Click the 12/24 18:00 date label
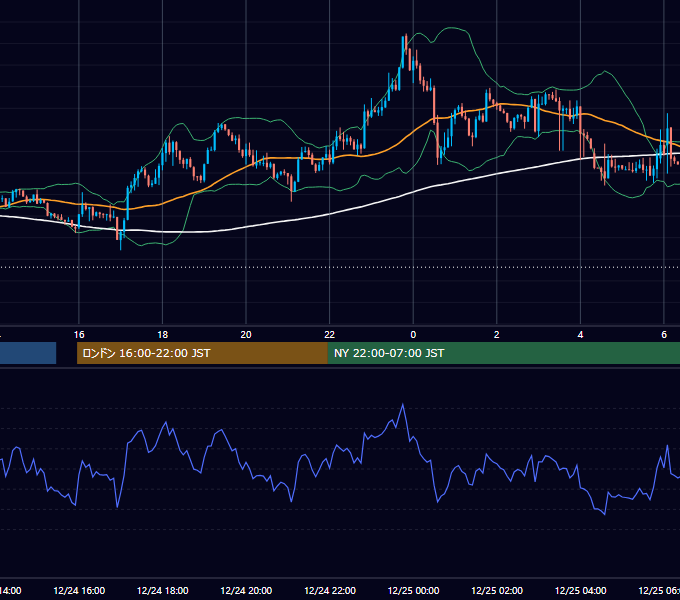This screenshot has height=600, width=680. [x=163, y=591]
